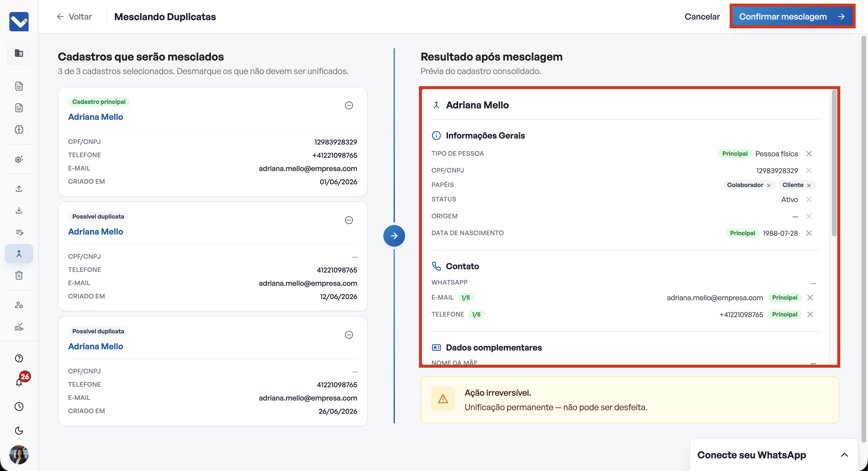
Task: Open the document icon directly above the brain icon
Action: [x=19, y=108]
